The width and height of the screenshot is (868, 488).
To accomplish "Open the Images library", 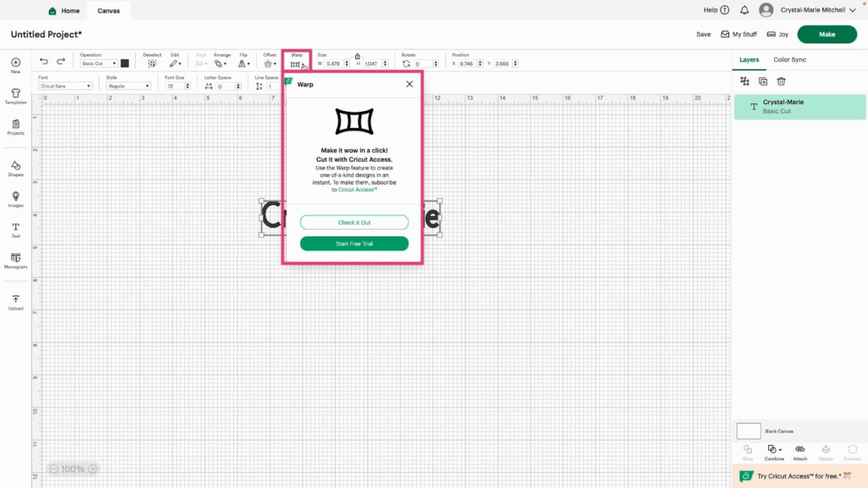I will (15, 199).
